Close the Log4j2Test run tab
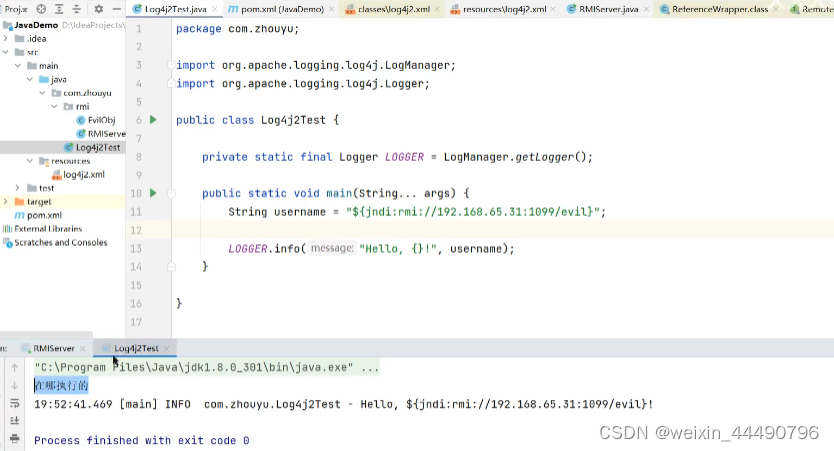Viewport: 834px width, 451px height. click(x=166, y=348)
